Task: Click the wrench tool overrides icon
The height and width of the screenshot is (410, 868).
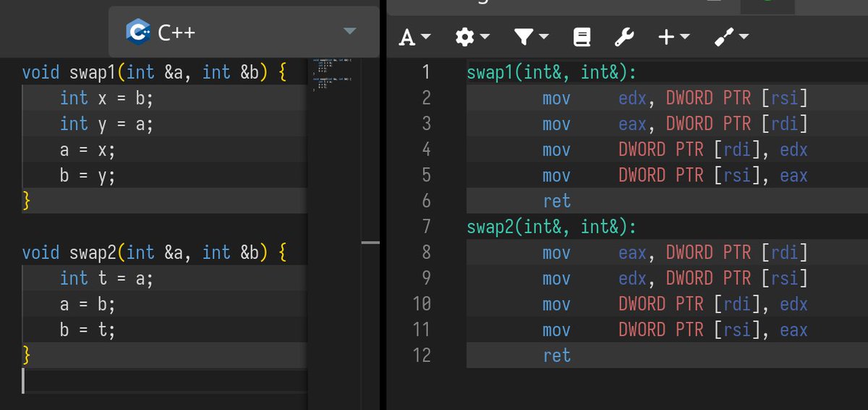Action: pos(624,37)
